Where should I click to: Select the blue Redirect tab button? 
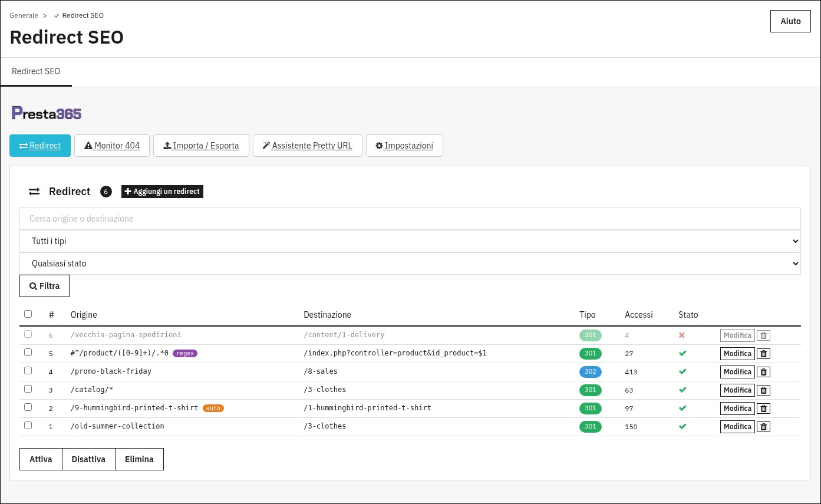(40, 146)
